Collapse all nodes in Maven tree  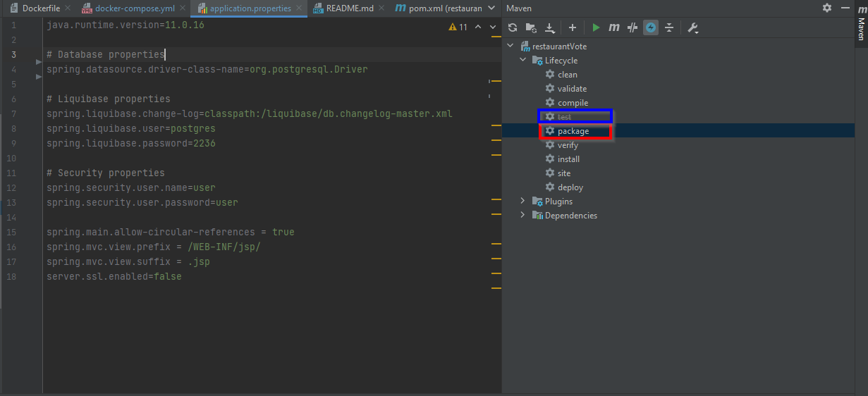(669, 27)
